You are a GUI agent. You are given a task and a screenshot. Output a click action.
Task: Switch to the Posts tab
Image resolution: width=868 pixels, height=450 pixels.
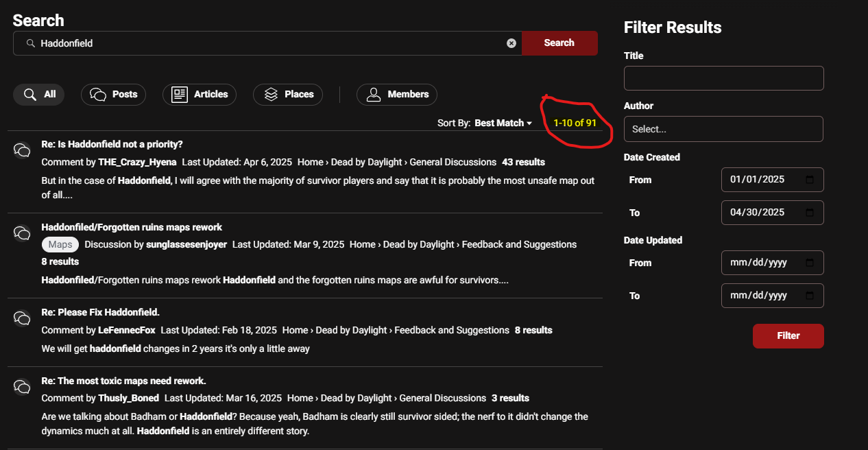(113, 95)
